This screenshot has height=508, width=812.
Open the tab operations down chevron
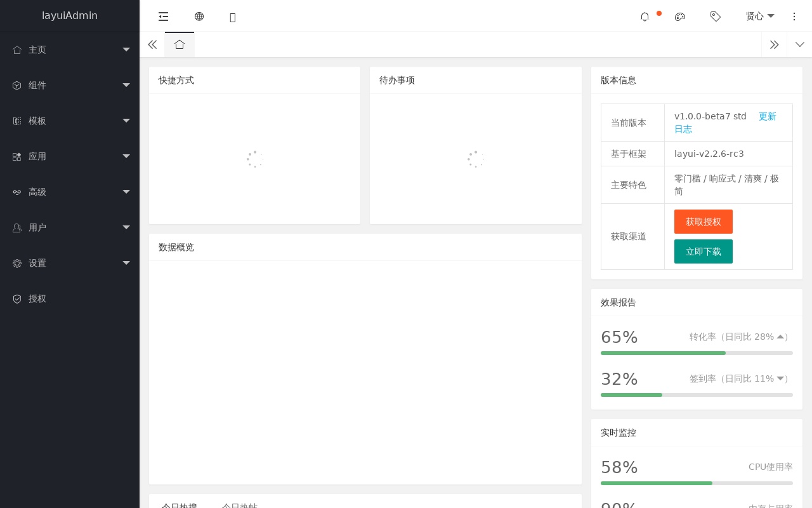(x=799, y=44)
